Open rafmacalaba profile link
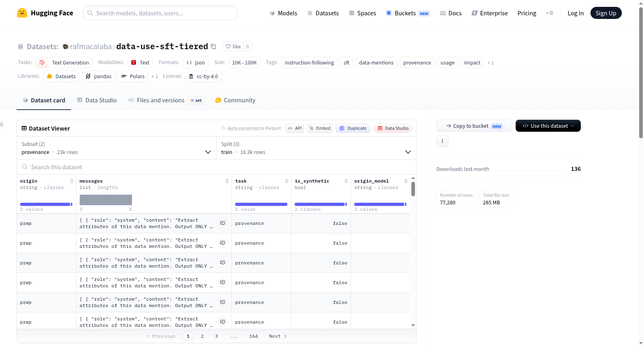The image size is (644, 347). click(x=91, y=46)
